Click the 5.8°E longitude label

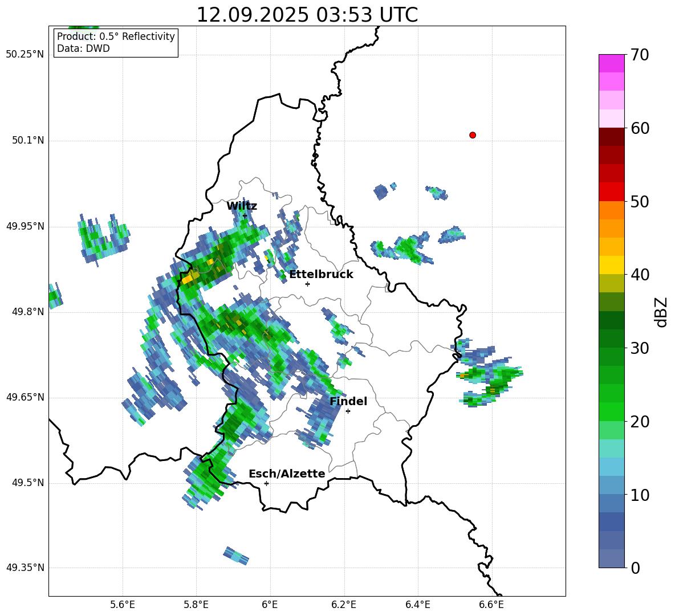[196, 605]
